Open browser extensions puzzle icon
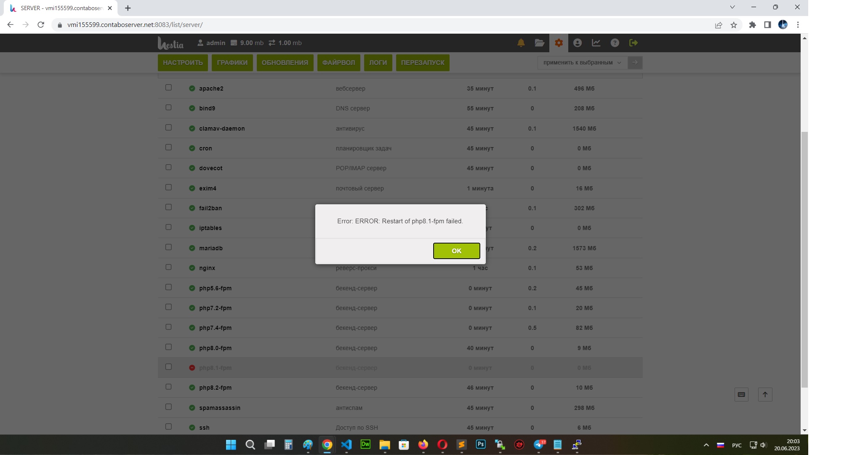 pyautogui.click(x=752, y=25)
